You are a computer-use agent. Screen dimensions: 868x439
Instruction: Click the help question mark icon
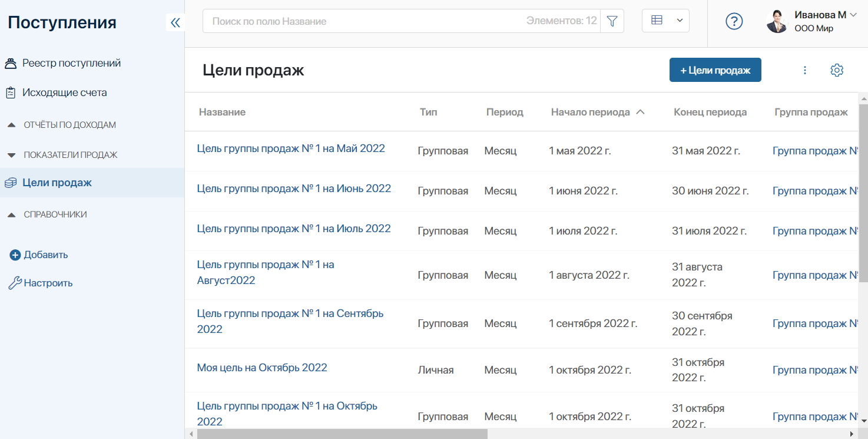coord(734,21)
